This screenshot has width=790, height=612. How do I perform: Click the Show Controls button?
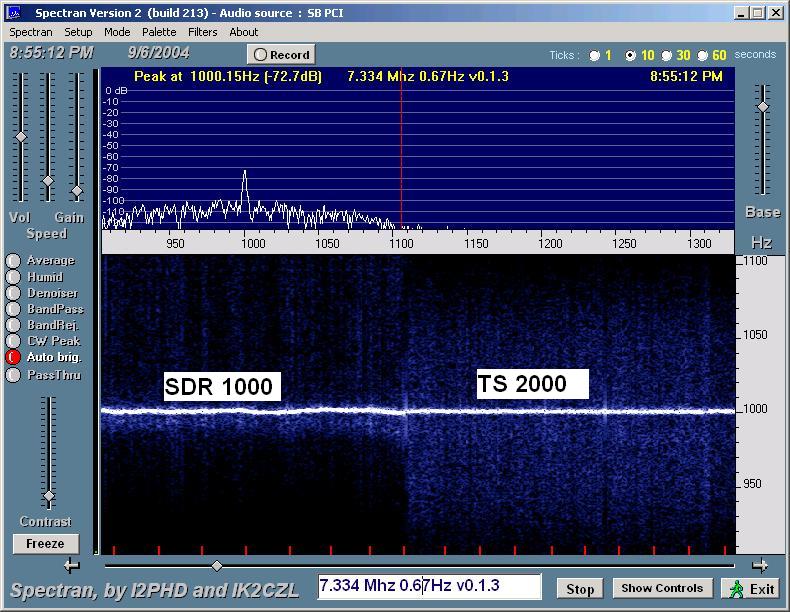(662, 588)
